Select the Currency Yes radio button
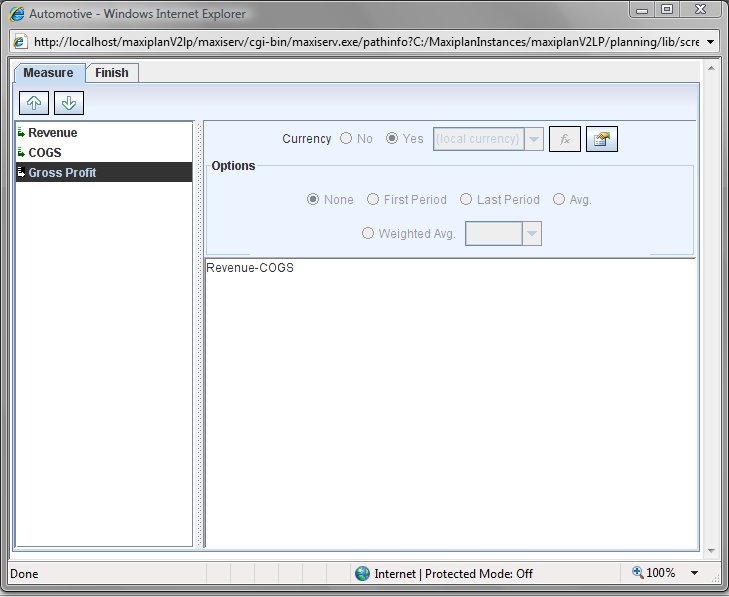 pos(392,139)
